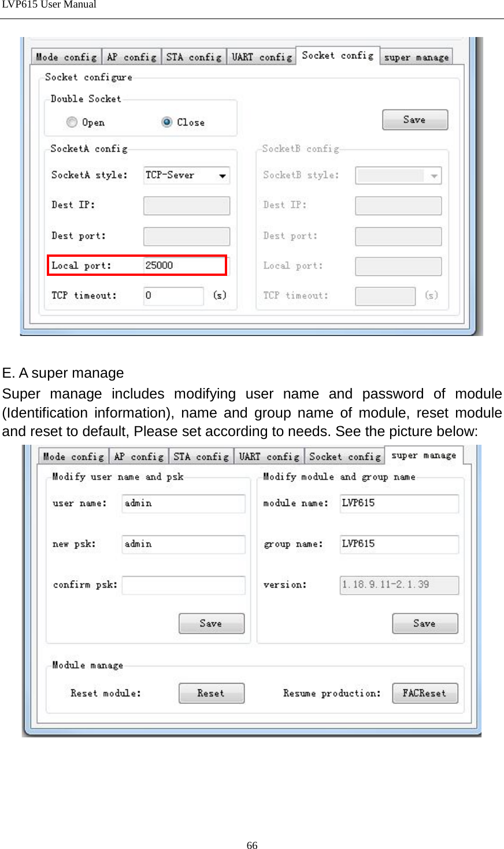Select the Open radio button for Double Socket
The width and height of the screenshot is (504, 849).
pos(72,122)
